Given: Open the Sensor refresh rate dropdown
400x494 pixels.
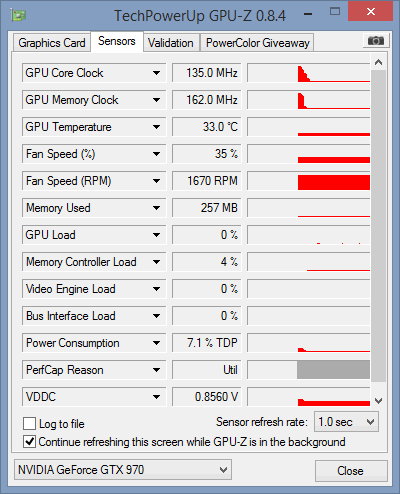Looking at the screenshot, I should click(x=346, y=422).
